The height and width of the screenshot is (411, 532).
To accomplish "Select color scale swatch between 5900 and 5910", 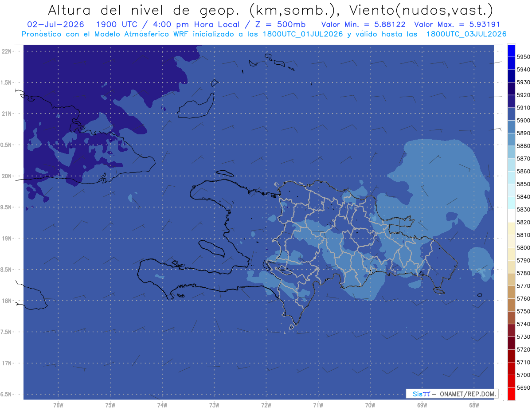I will [511, 114].
